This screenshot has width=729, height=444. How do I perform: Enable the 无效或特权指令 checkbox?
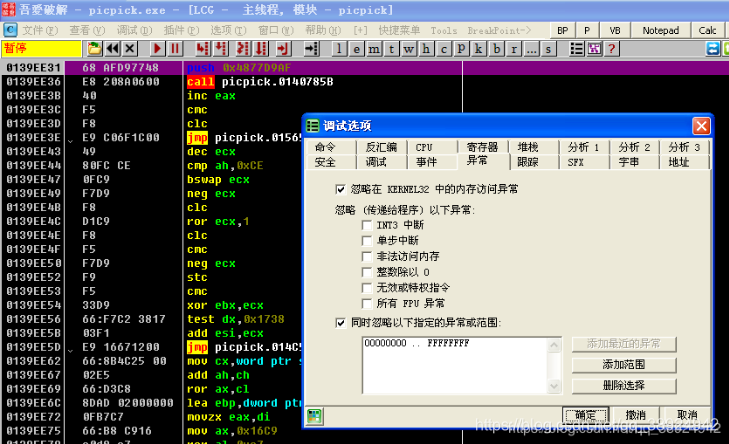pos(367,288)
